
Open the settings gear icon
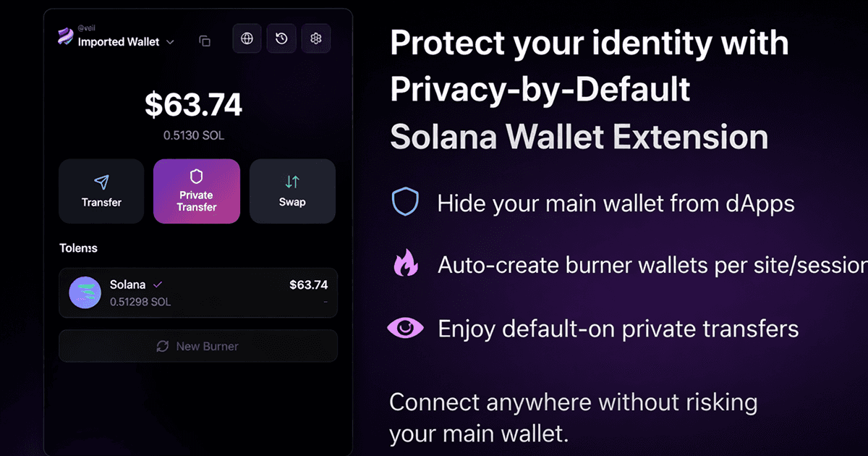315,38
